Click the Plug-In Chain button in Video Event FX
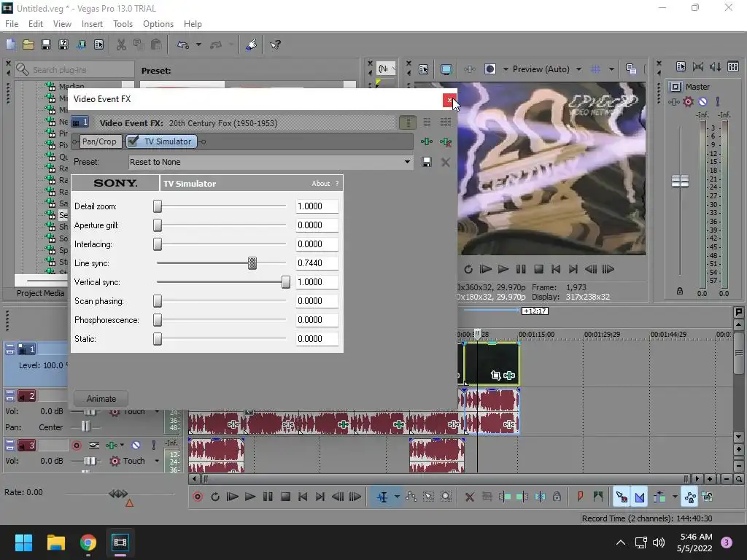The height and width of the screenshot is (560, 747). click(427, 141)
